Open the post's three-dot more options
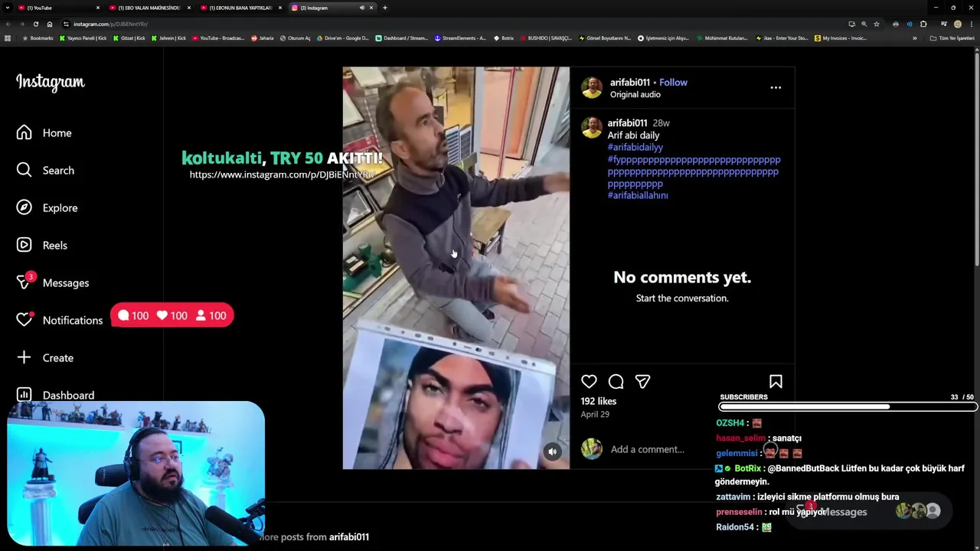Screen dimensions: 980x551 coord(776,88)
